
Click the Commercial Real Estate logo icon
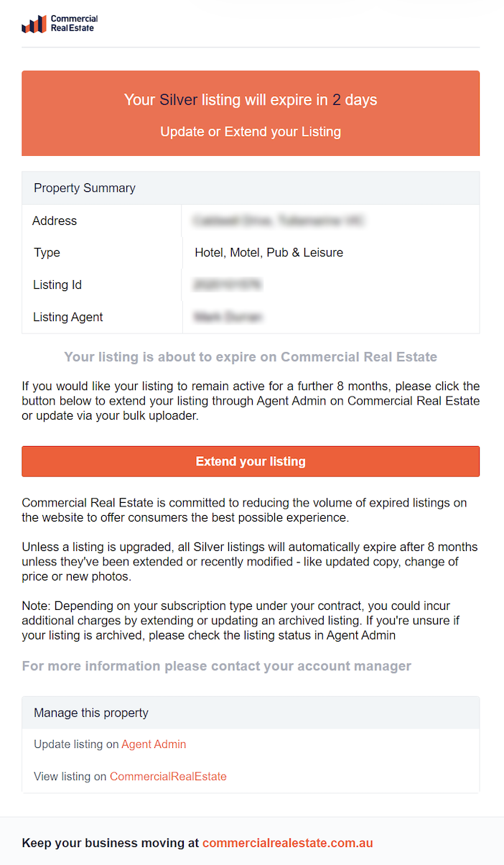[x=34, y=24]
